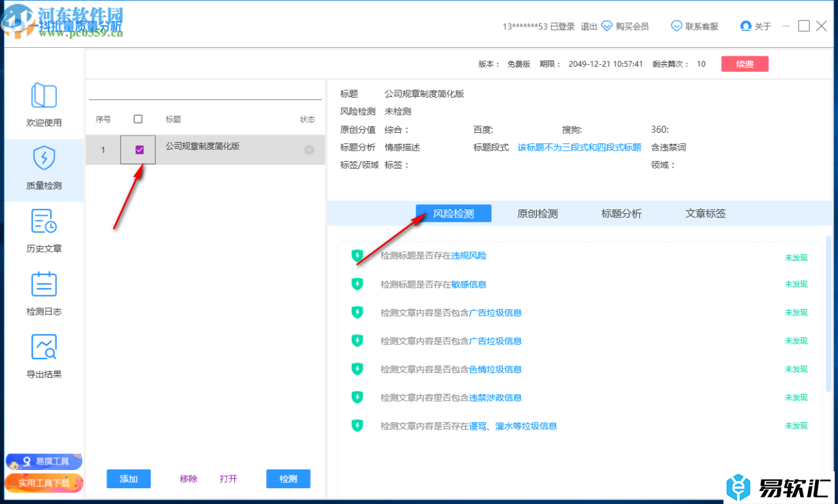Viewport: 838px width, 504px height.
Task: Click the expiry date 2049-12-21 10:57:41
Action: (x=606, y=64)
